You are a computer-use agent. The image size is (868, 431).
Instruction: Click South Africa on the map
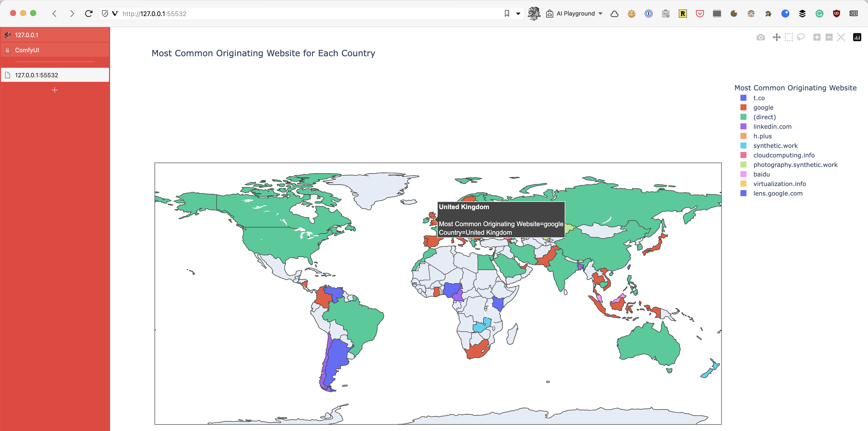(477, 350)
